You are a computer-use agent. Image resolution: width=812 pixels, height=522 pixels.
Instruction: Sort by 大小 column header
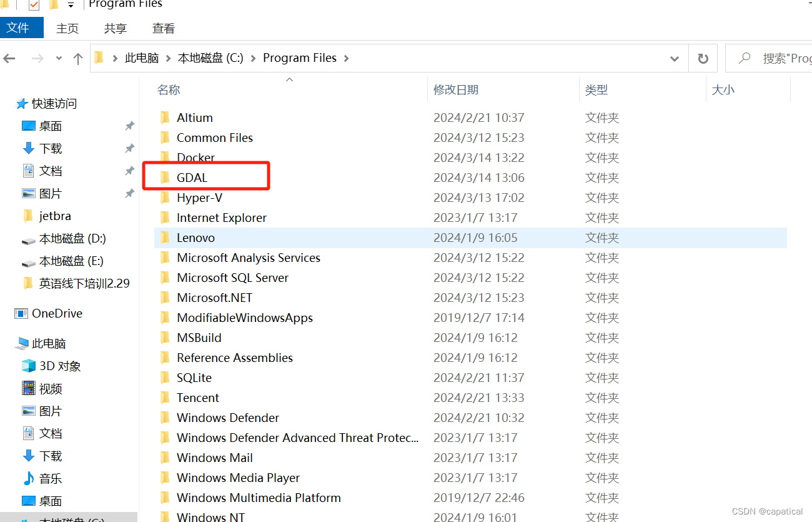723,90
